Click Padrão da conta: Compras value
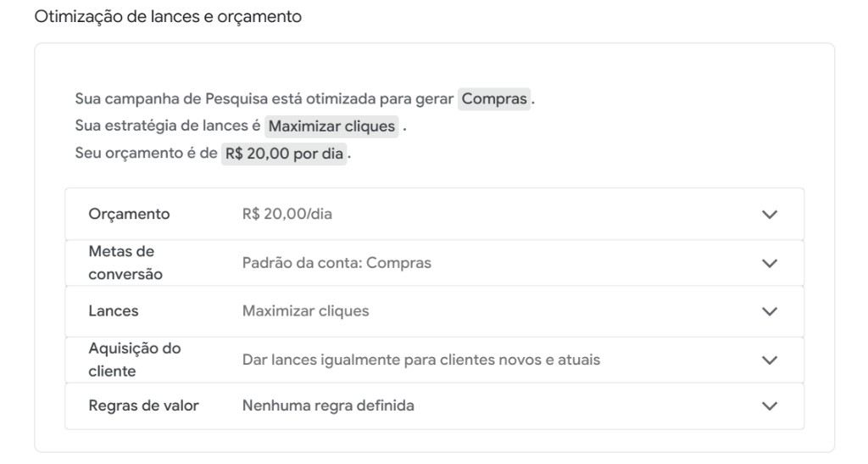The image size is (868, 464). tap(337, 262)
